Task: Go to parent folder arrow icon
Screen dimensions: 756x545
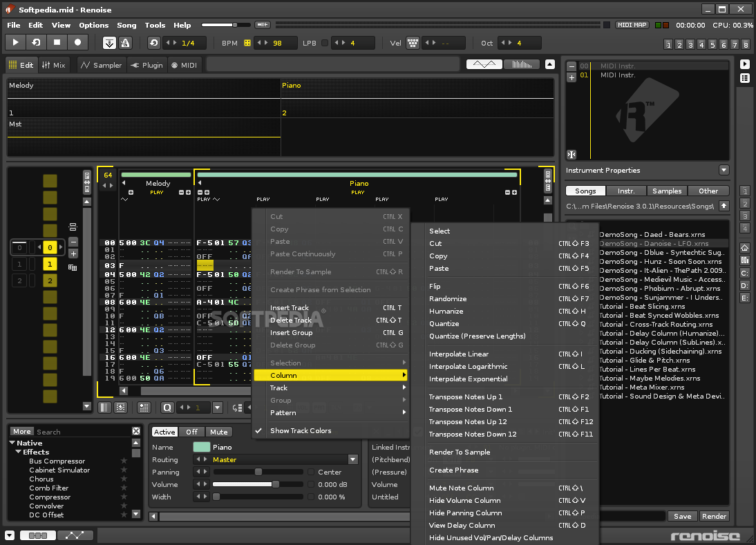Action: coord(724,206)
